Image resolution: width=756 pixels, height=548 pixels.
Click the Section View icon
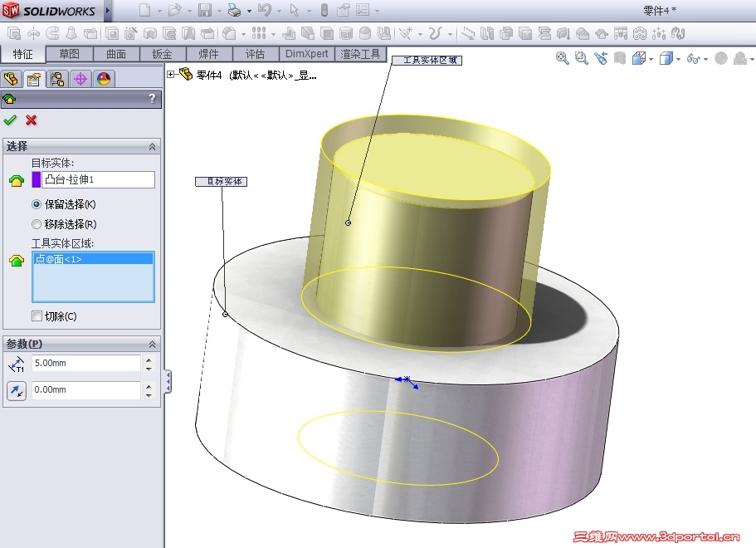[620, 58]
